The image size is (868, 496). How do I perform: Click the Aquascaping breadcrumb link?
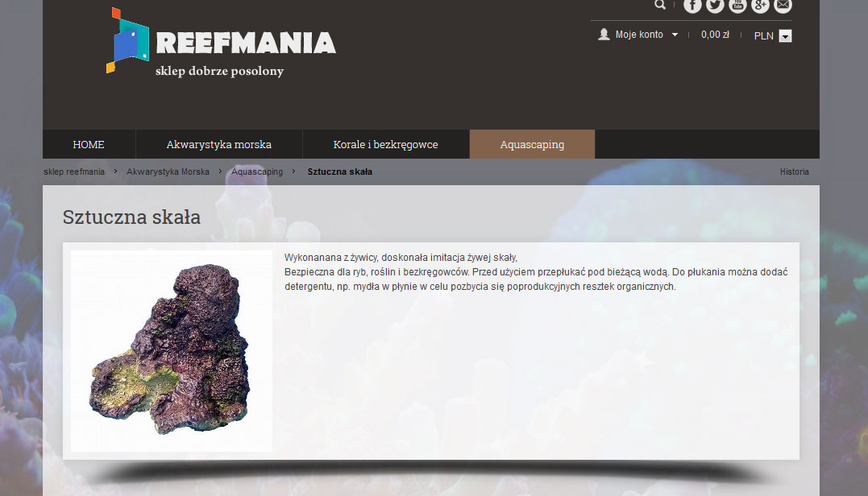click(x=257, y=172)
